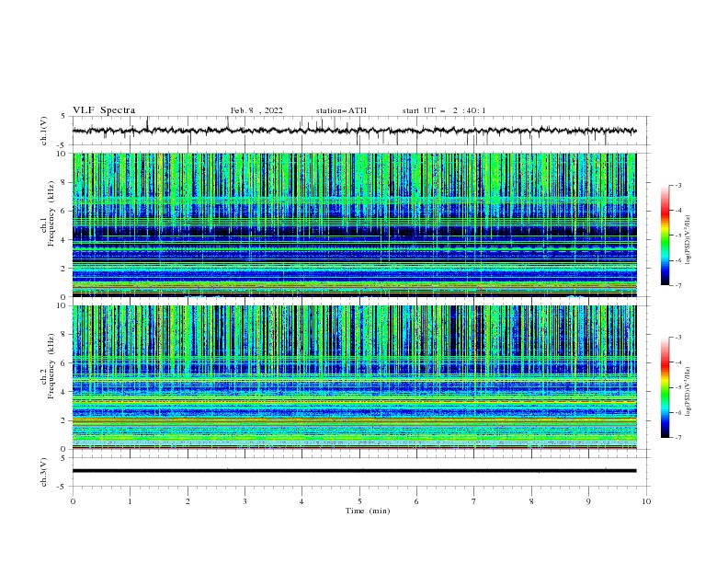Click the "station=ATH" label
This screenshot has width=728, height=563.
[x=341, y=110]
